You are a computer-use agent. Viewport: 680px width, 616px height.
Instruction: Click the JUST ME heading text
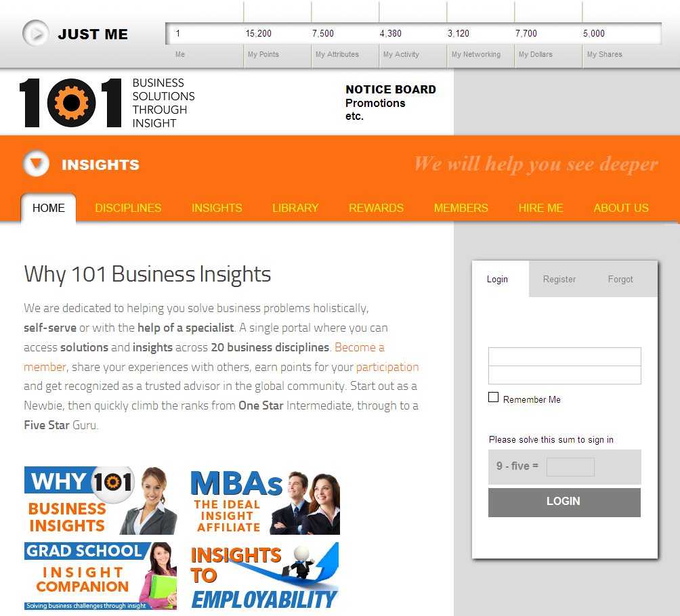click(x=93, y=35)
